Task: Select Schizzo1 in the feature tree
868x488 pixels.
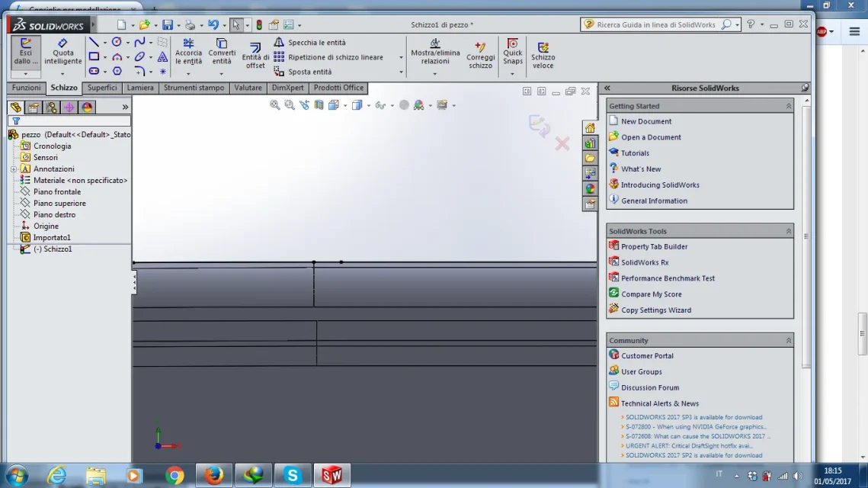Action: coord(52,249)
